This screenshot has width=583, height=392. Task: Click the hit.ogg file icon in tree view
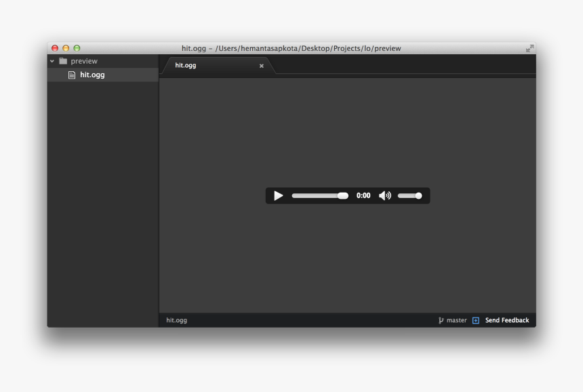click(x=72, y=75)
